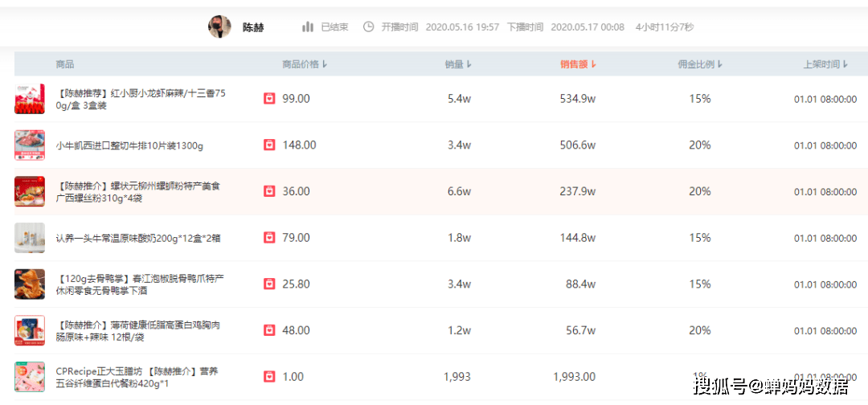Click the 认养一头牛 yogurt thumbnail
The width and height of the screenshot is (868, 405).
[30, 238]
